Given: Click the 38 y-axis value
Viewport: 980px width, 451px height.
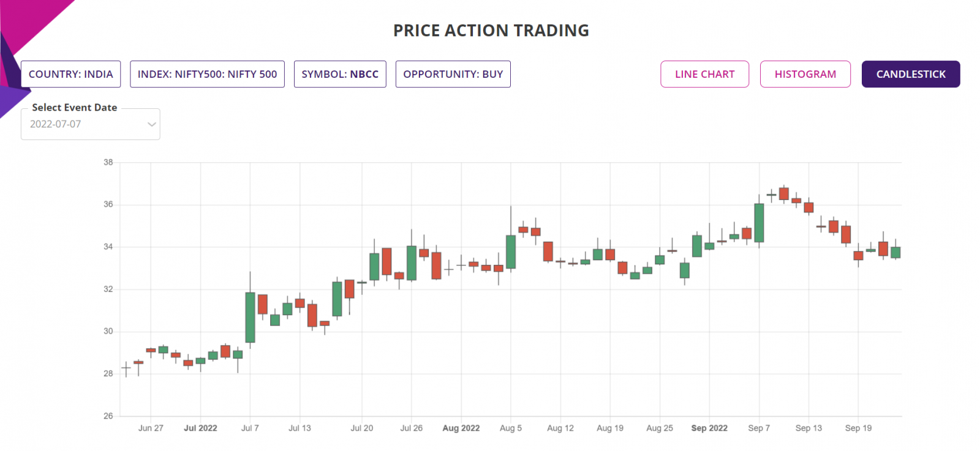Looking at the screenshot, I should [x=108, y=162].
